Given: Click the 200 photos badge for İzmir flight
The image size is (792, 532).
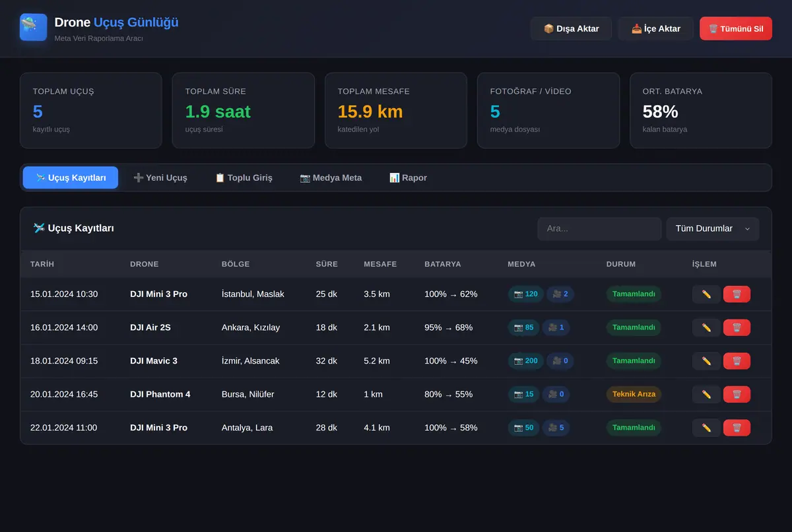Looking at the screenshot, I should 526,361.
